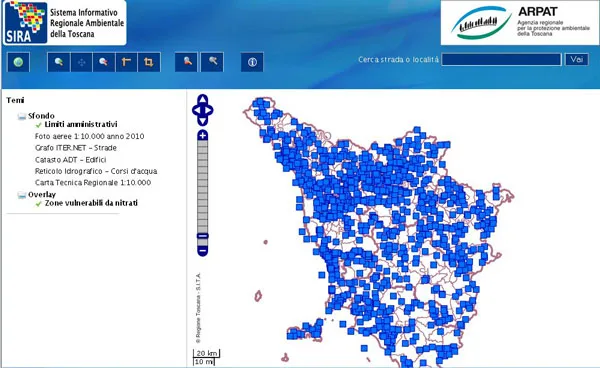Click the Overlay group label

(x=42, y=194)
